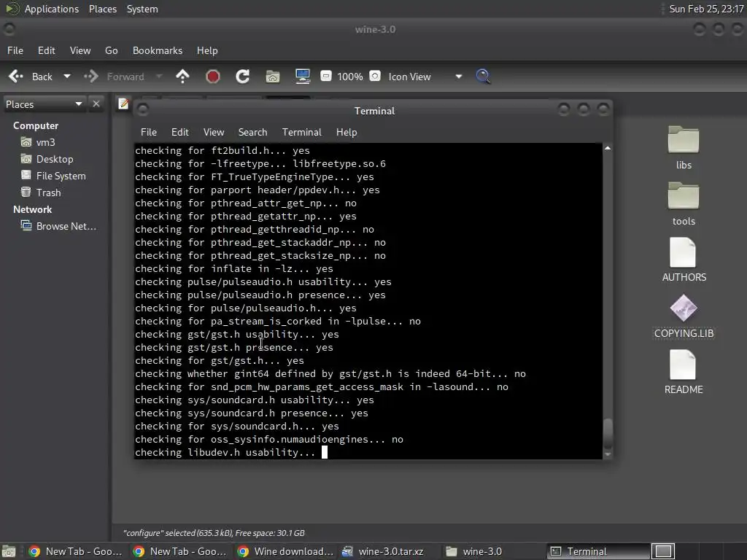The height and width of the screenshot is (560, 747).
Task: Open the file manager File menu
Action: (x=15, y=50)
